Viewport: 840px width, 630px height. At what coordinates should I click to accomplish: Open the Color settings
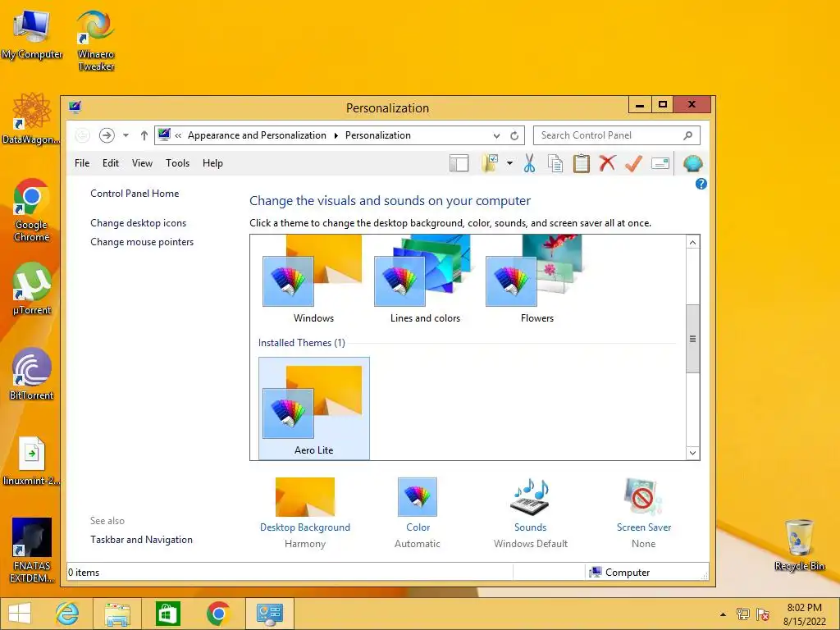418,513
